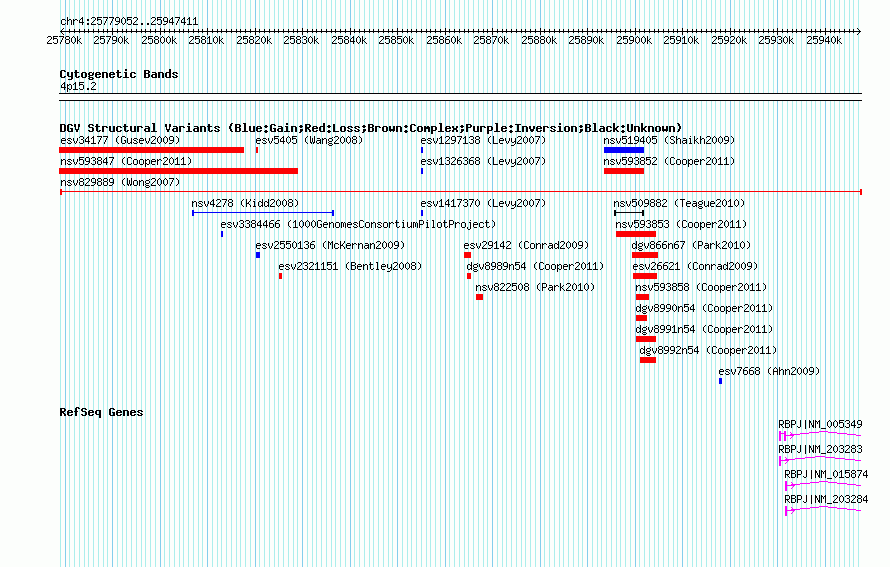Click the magenta gene glyph under RBPJ|NM_015874

(x=823, y=485)
